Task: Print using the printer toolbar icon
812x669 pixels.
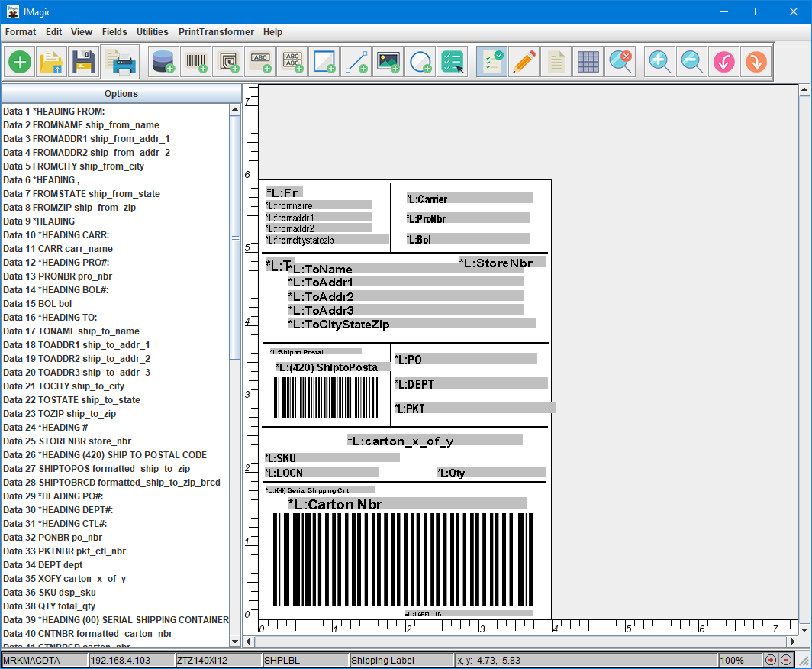Action: click(120, 62)
